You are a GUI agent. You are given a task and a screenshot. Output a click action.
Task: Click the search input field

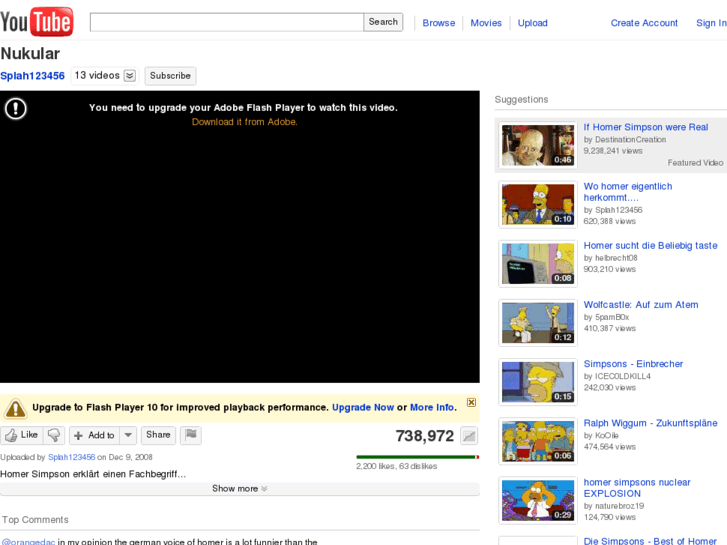click(226, 22)
